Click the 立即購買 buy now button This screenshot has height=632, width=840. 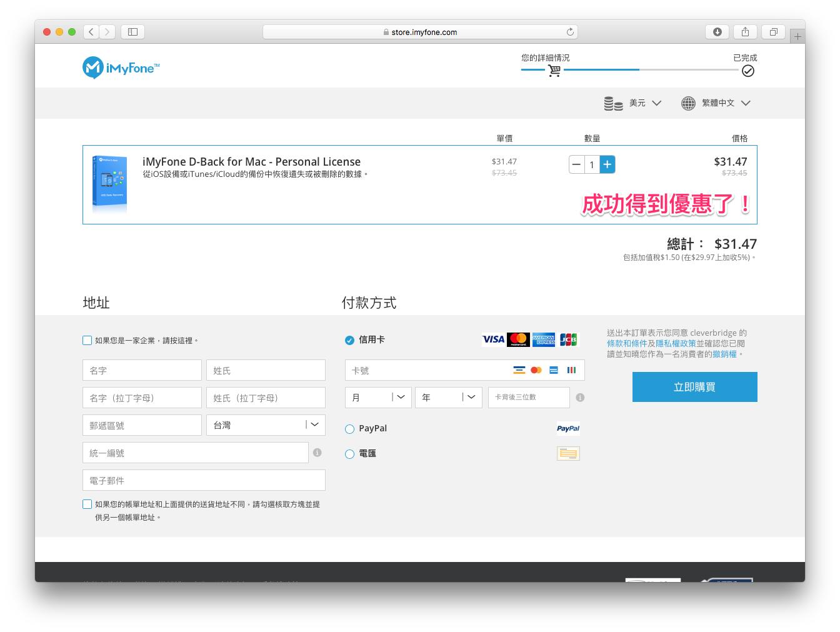(x=695, y=387)
